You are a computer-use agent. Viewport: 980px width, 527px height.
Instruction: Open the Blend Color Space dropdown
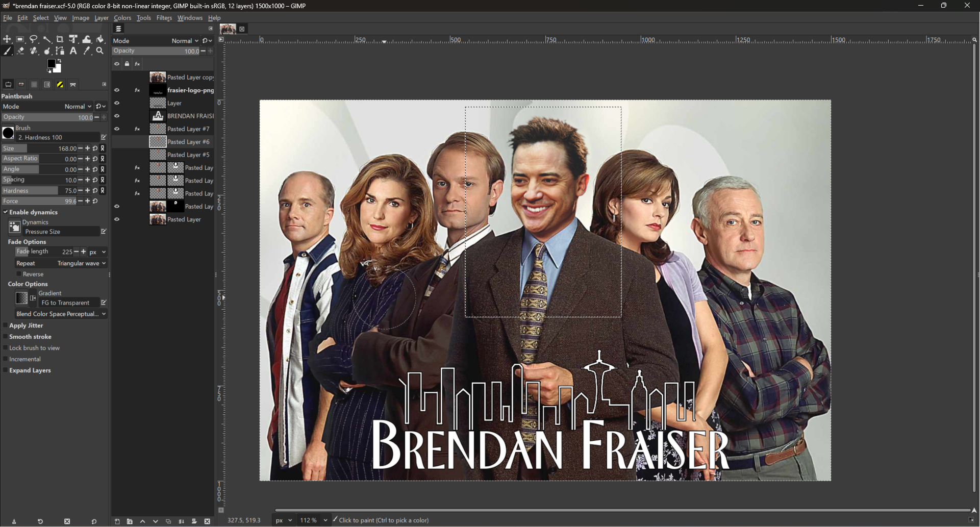tap(61, 314)
